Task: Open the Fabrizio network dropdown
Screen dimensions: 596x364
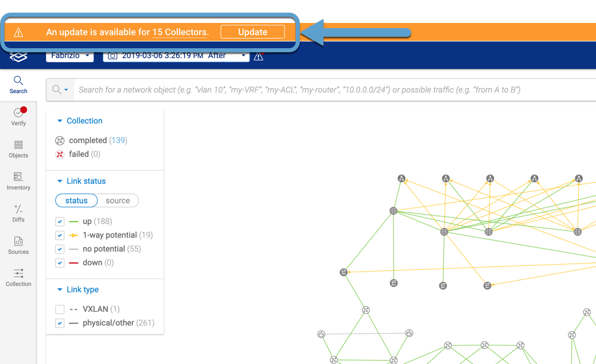Action: click(69, 56)
